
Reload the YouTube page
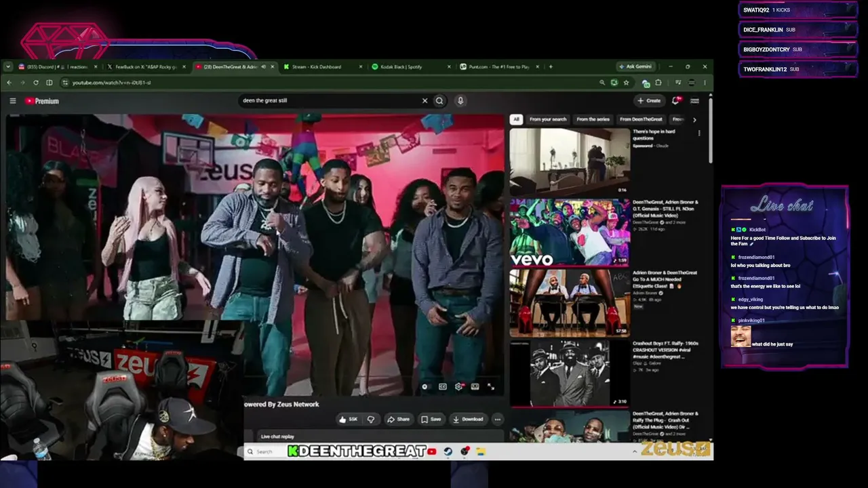[35, 83]
